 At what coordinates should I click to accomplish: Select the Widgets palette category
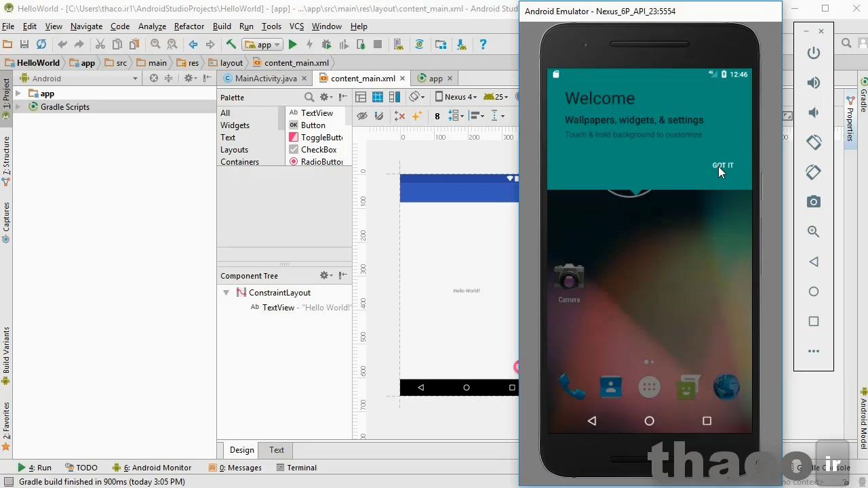(x=235, y=125)
